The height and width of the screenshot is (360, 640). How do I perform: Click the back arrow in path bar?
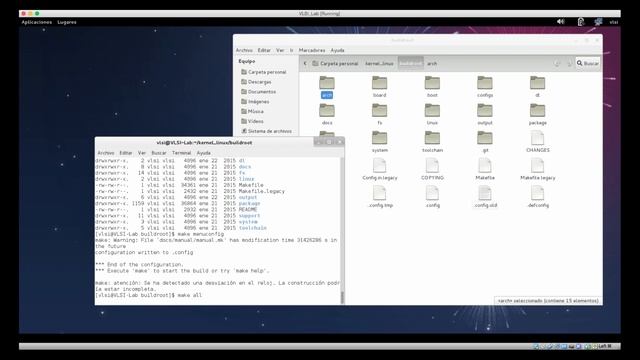point(305,63)
